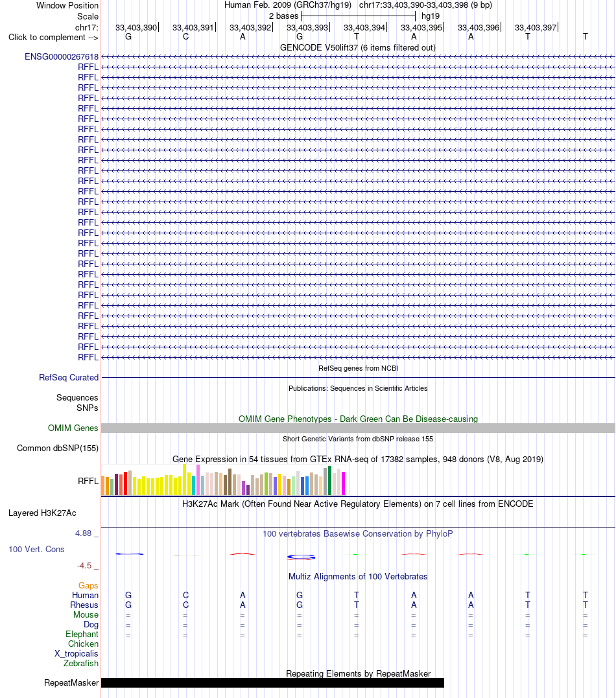The height and width of the screenshot is (698, 616).
Task: Click the RepeatMasker track label
Action: coord(71,683)
